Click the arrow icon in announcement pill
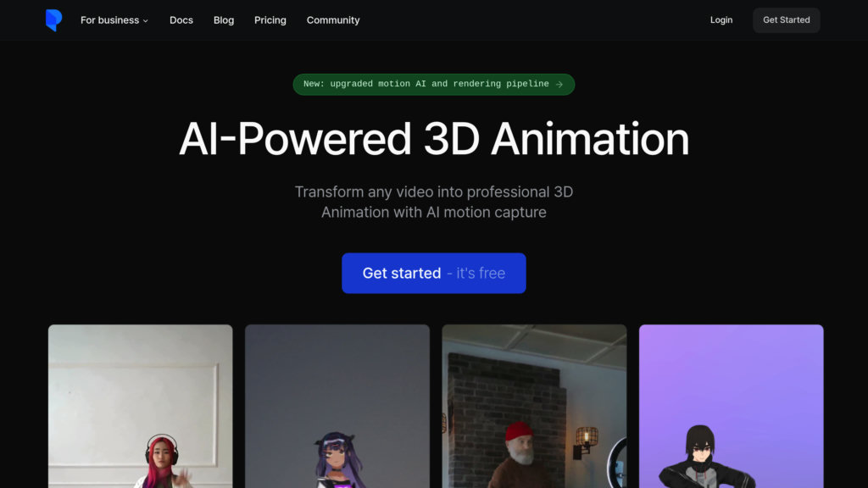Image resolution: width=868 pixels, height=488 pixels. [559, 85]
